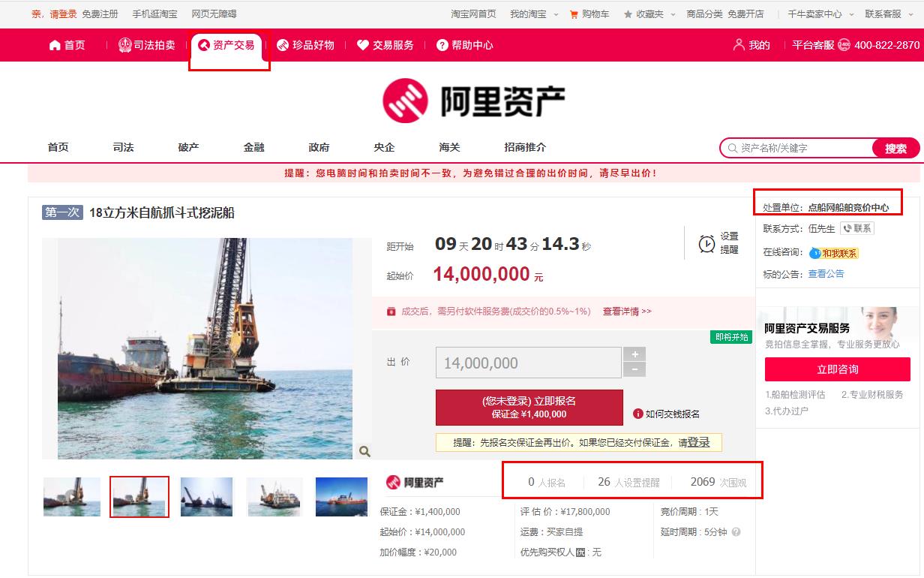Select the third ship thumbnail
Screen dimensions: 924x578
207,496
